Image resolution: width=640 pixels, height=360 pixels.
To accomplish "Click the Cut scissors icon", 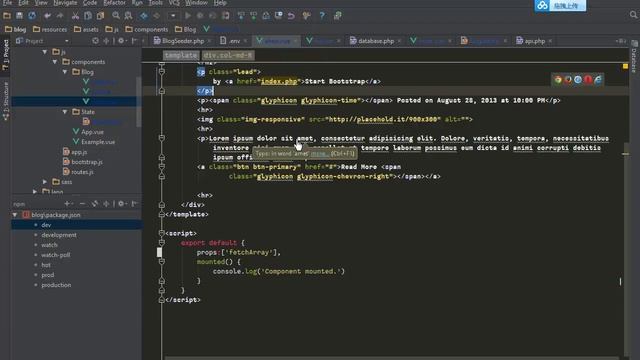I will [x=75, y=16].
